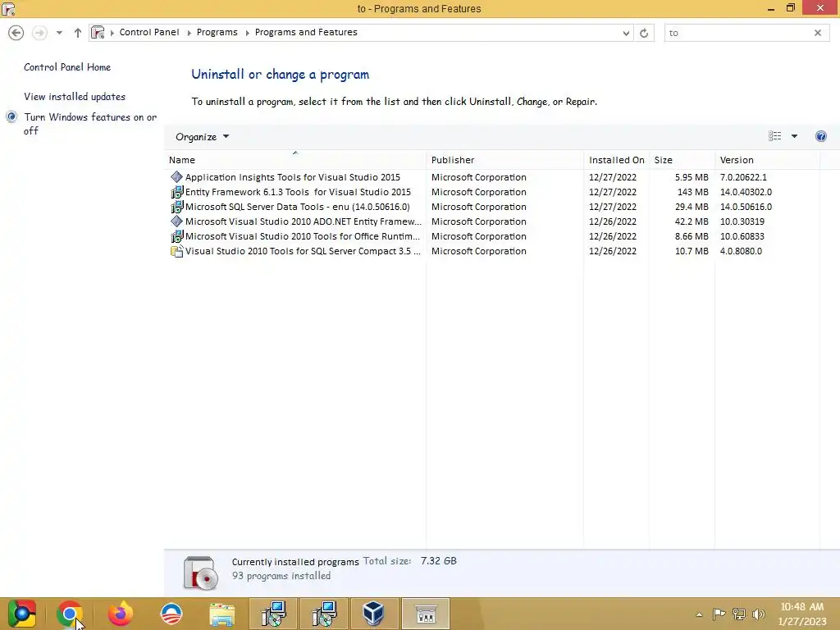Open Firefox from the taskbar
Image resolution: width=840 pixels, height=630 pixels.
[121, 614]
